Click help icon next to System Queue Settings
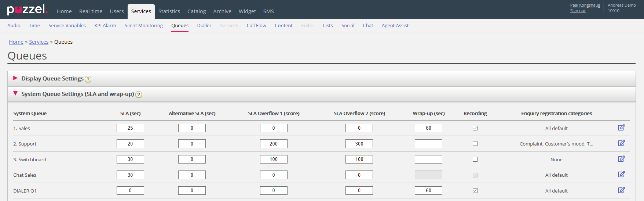Screen dimensions: 644x201 (139, 94)
